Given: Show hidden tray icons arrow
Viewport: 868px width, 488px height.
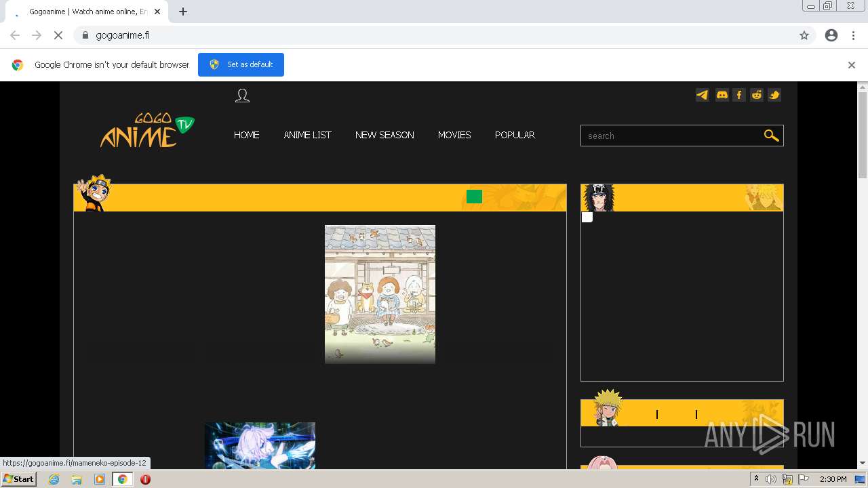Looking at the screenshot, I should (756, 479).
